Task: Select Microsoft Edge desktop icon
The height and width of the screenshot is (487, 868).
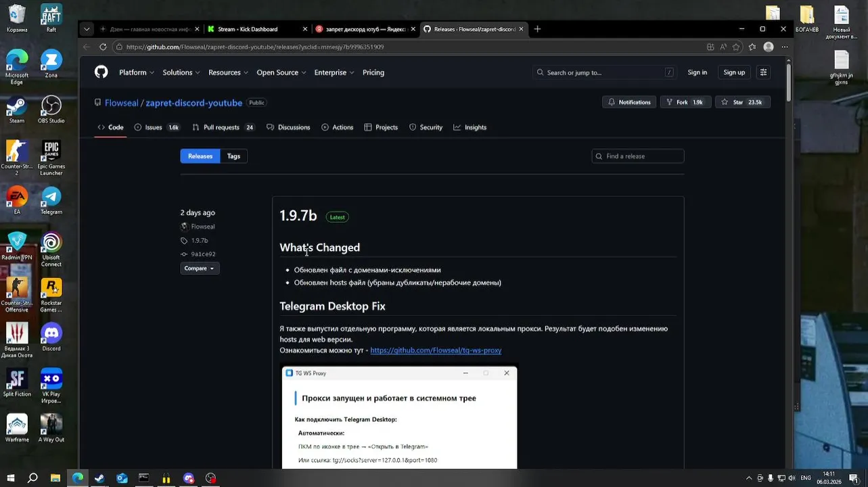Action: pyautogui.click(x=17, y=67)
